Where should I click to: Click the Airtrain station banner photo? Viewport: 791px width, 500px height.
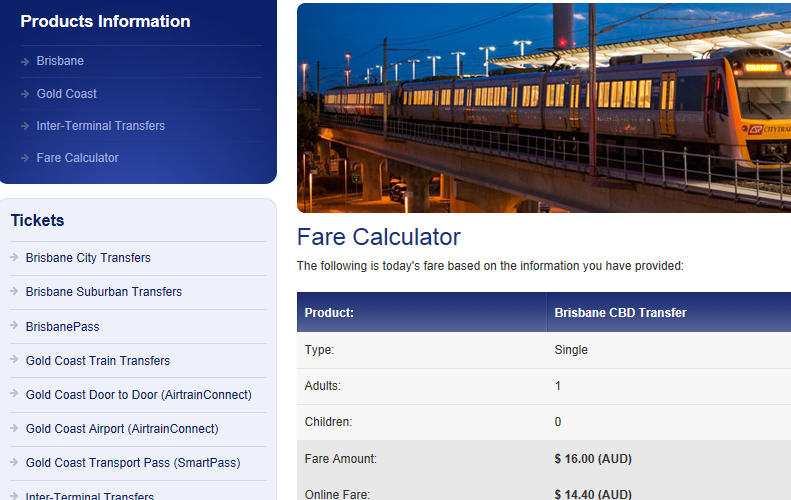544,108
